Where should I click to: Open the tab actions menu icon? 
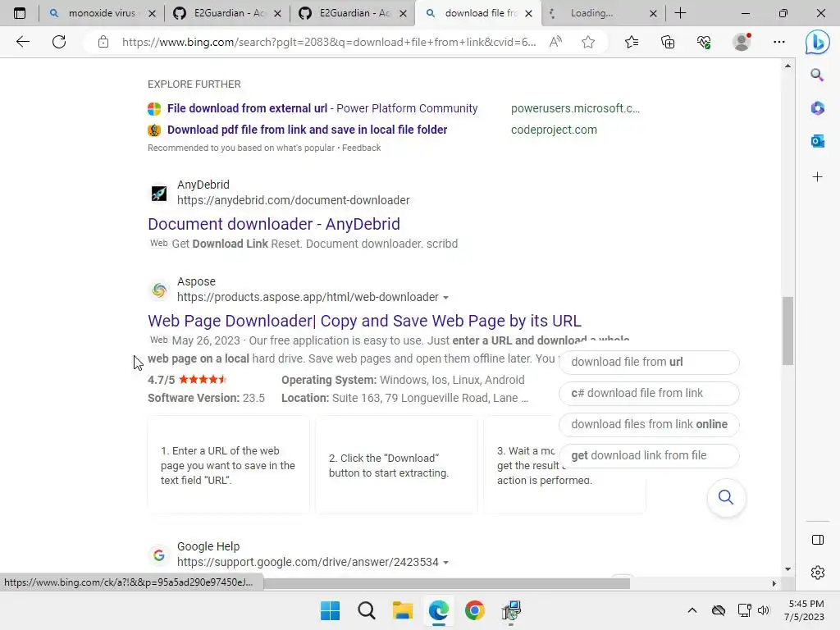[x=20, y=13]
